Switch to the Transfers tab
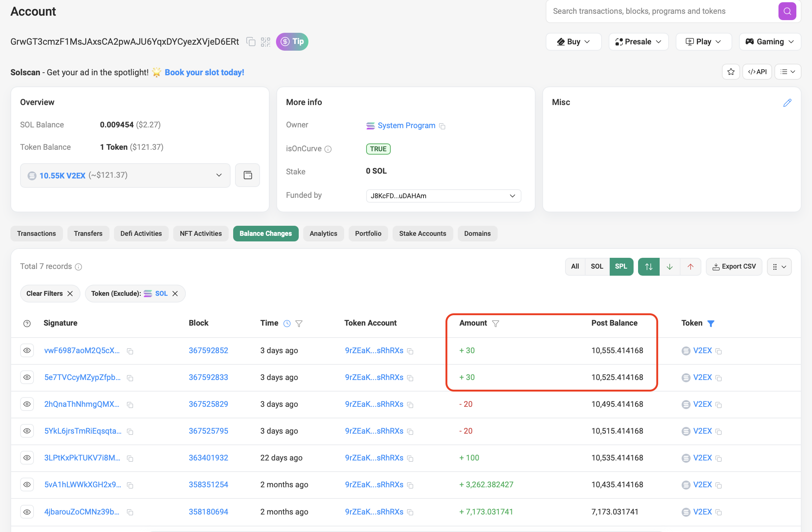812x532 pixels. pyautogui.click(x=88, y=234)
